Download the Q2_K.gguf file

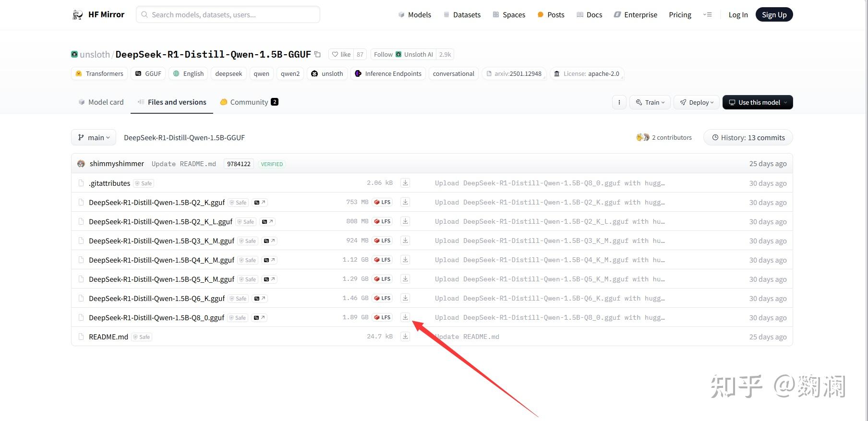tap(405, 202)
